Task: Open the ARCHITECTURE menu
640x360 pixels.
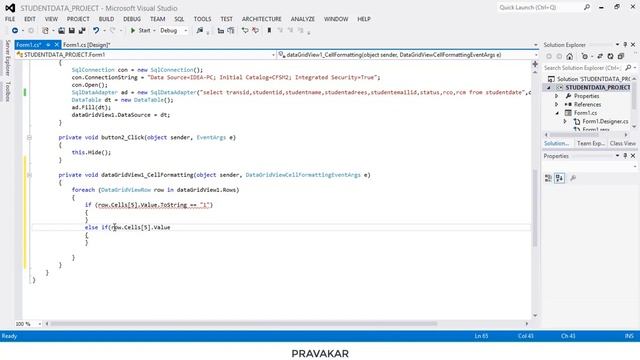Action: point(261,19)
